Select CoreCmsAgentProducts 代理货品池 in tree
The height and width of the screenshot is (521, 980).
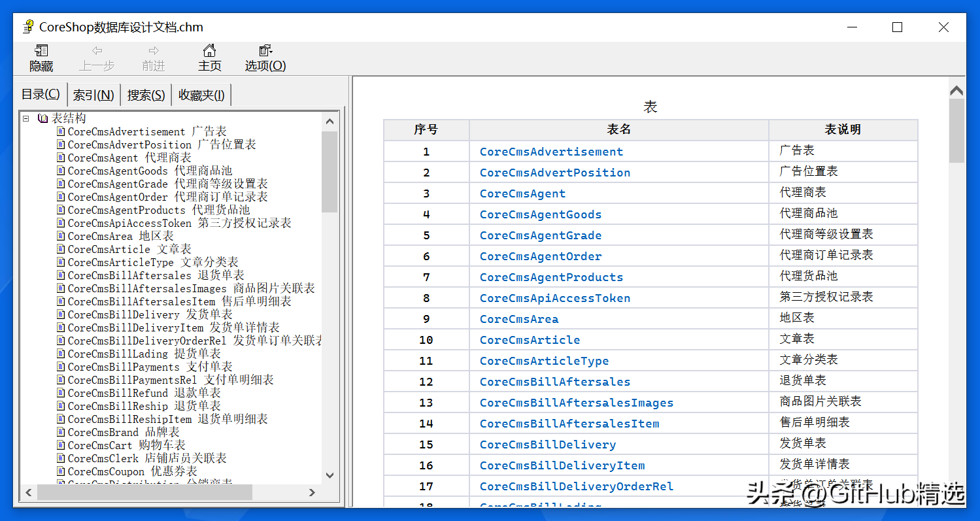pos(159,210)
